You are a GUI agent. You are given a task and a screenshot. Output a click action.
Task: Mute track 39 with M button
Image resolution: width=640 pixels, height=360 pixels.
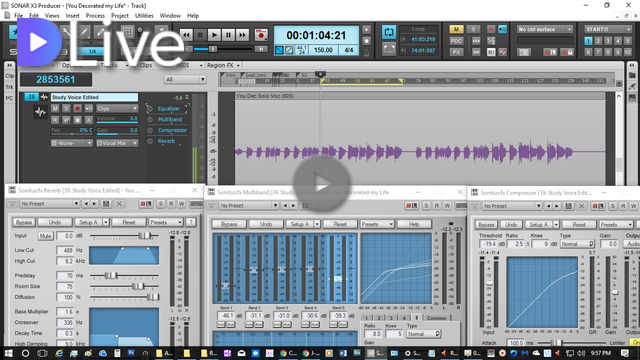(x=55, y=109)
